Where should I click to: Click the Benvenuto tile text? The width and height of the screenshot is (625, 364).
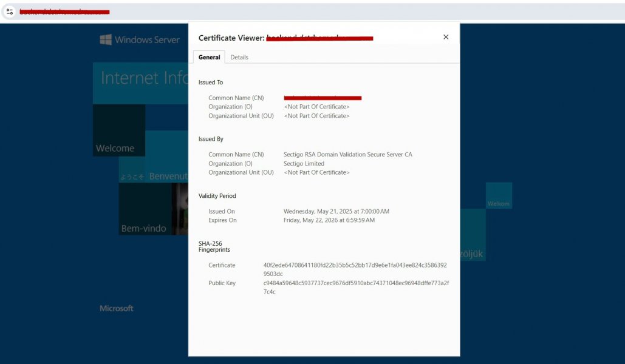[x=168, y=176]
